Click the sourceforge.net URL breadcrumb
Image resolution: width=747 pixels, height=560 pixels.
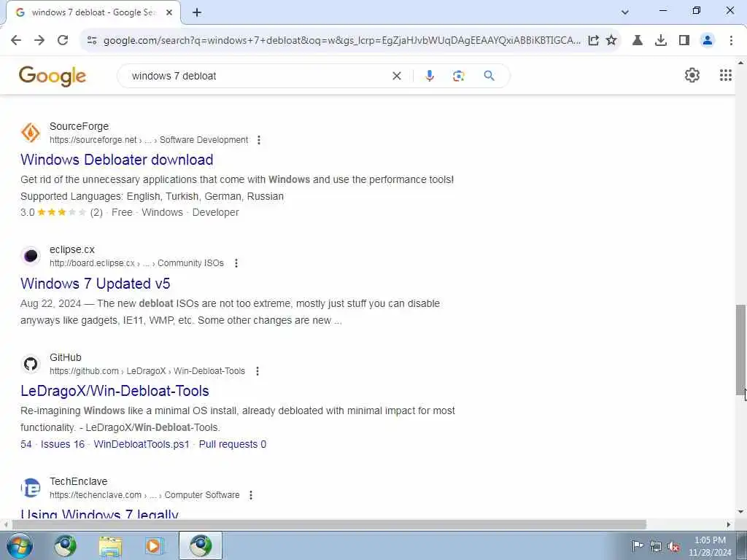(149, 140)
